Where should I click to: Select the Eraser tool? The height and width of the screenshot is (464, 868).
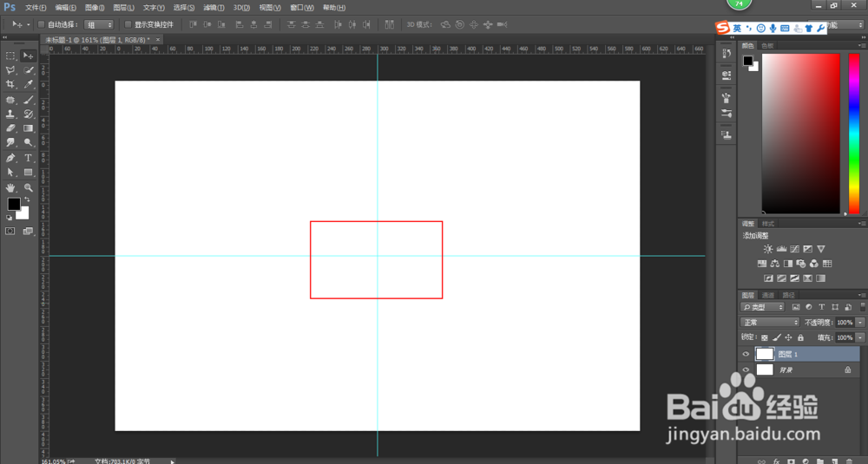(10, 128)
